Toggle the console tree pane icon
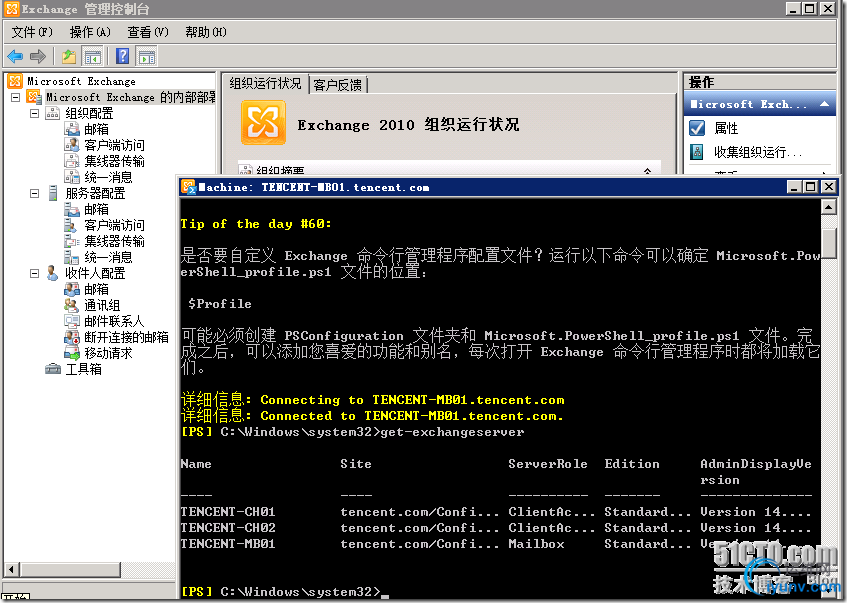Image resolution: width=847 pixels, height=603 pixels. (x=92, y=56)
